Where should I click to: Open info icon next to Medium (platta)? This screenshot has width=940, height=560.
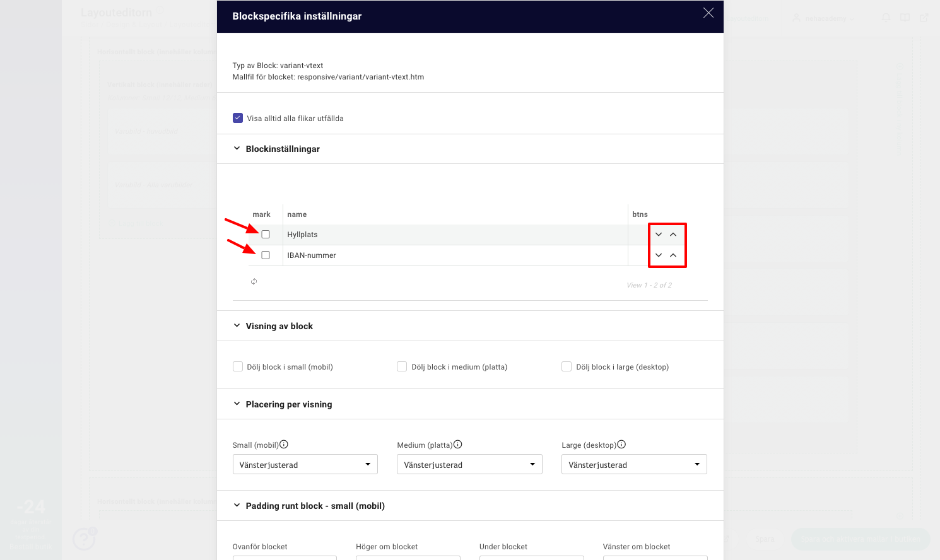[458, 445]
